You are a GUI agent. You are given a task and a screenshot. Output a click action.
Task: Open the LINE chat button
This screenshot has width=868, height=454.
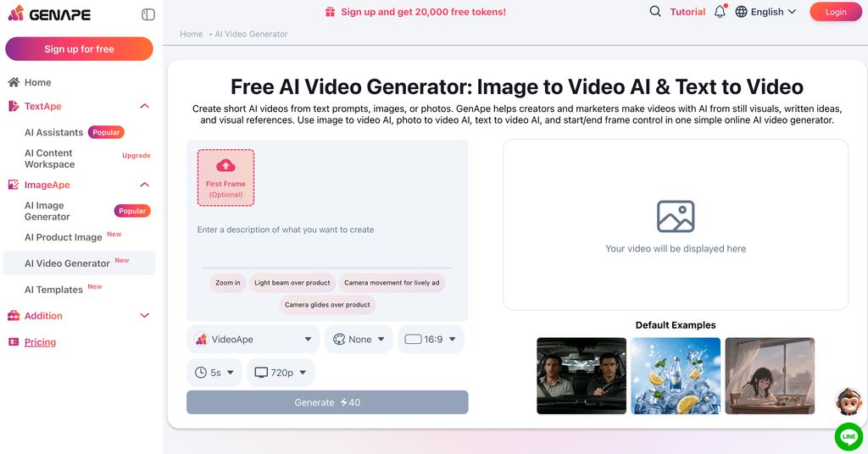849,437
